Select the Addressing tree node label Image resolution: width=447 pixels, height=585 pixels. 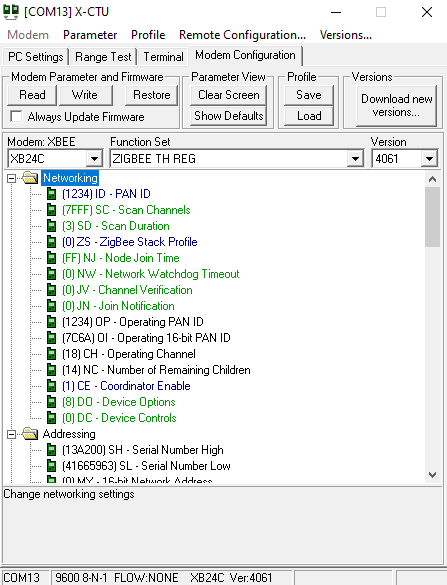point(69,434)
